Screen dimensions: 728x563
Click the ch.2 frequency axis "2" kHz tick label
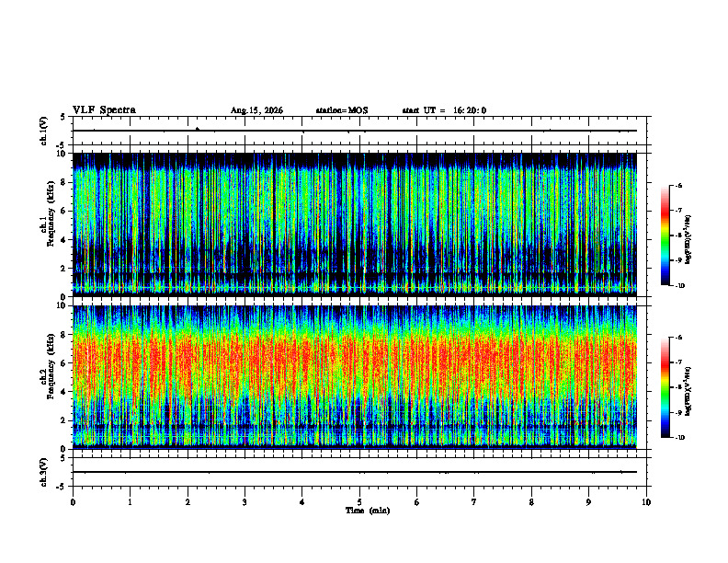[64, 420]
